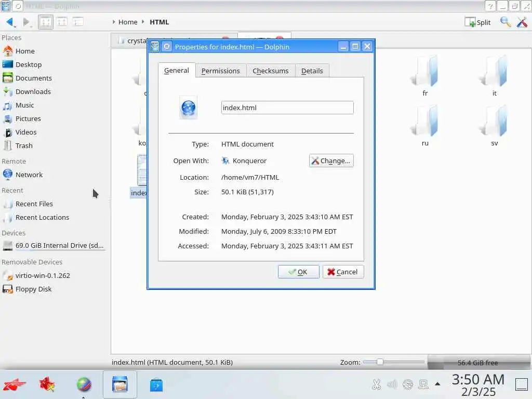Viewport: 532px width, 399px height.
Task: Open the red application launcher on taskbar
Action: pos(15,385)
